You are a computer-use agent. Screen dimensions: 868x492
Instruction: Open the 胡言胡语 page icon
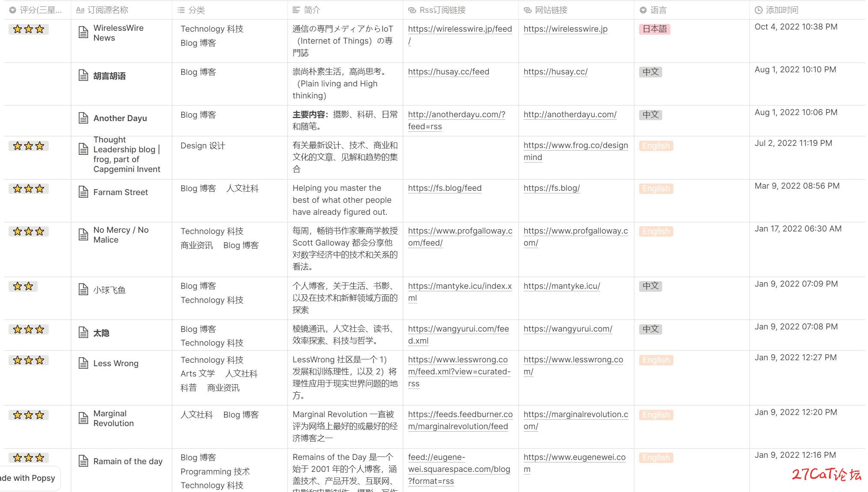click(83, 76)
